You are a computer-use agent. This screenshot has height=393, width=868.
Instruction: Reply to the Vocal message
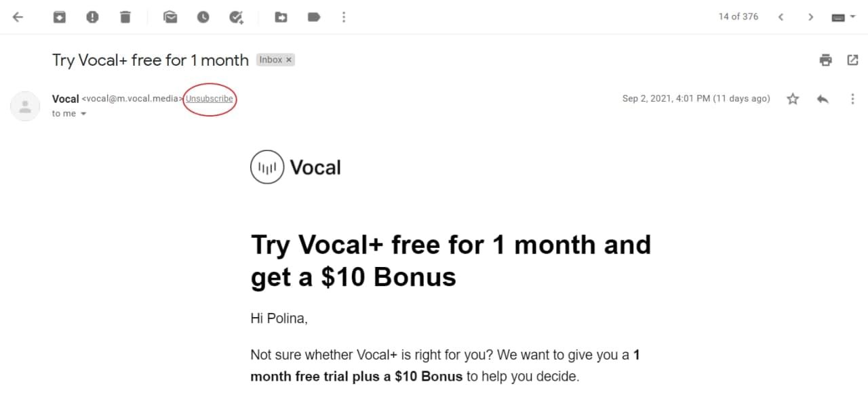[x=823, y=99]
